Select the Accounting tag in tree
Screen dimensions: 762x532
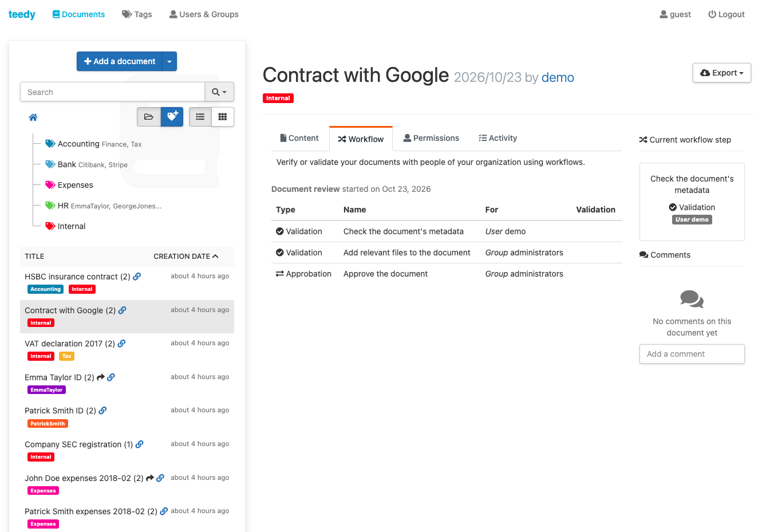(78, 144)
